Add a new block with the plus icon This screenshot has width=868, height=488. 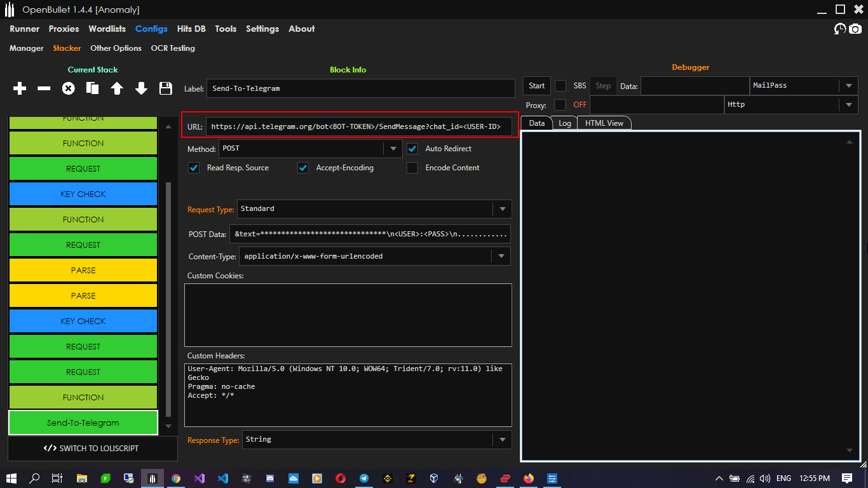pyautogui.click(x=20, y=89)
